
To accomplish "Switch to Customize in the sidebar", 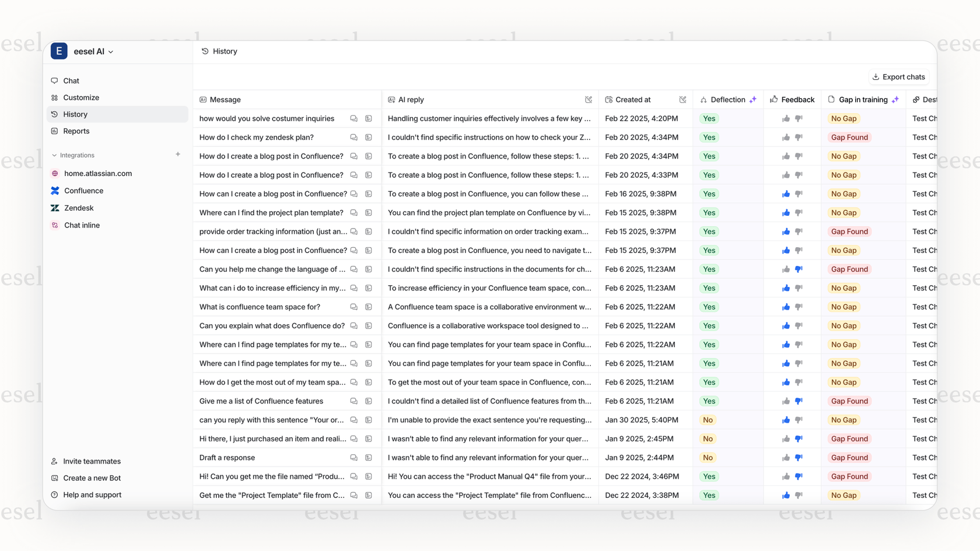I will pos(80,97).
